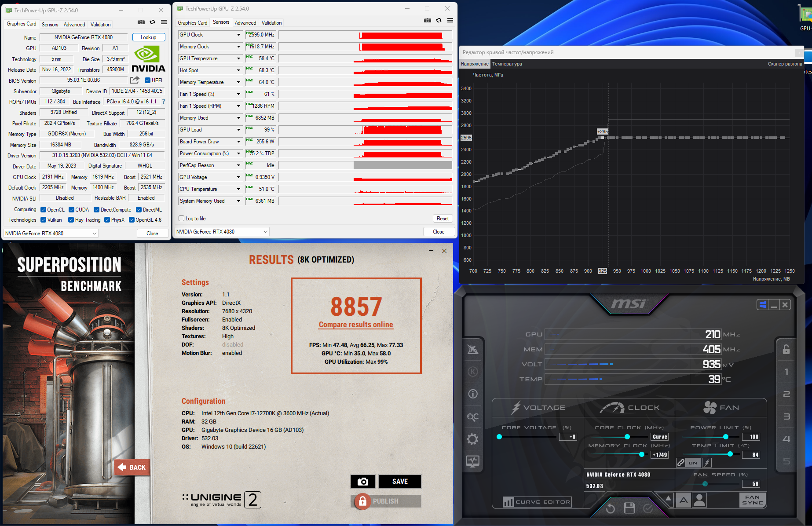The height and width of the screenshot is (526, 812).
Task: Load Afterburner profile slot 4
Action: point(786,439)
